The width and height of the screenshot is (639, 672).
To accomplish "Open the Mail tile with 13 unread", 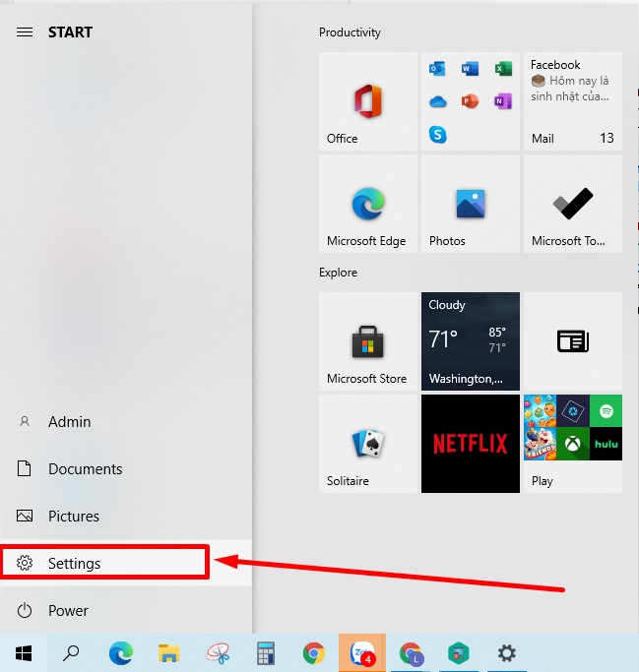I will click(x=573, y=101).
